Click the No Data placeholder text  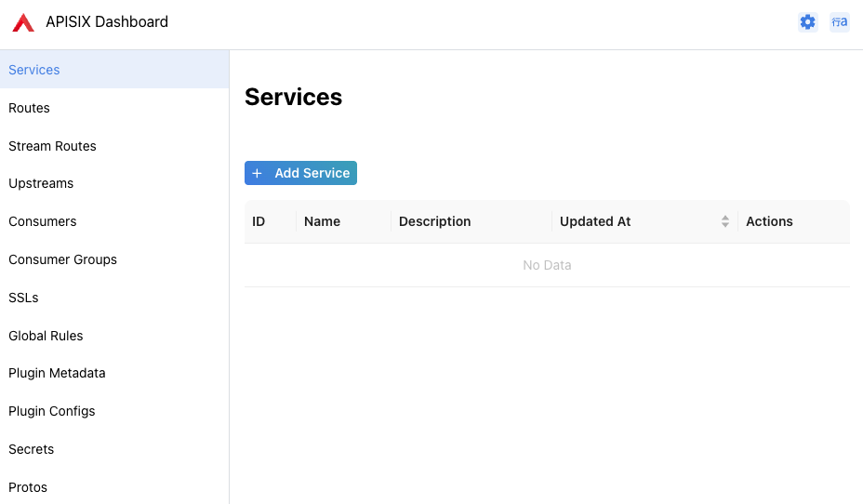coord(547,265)
